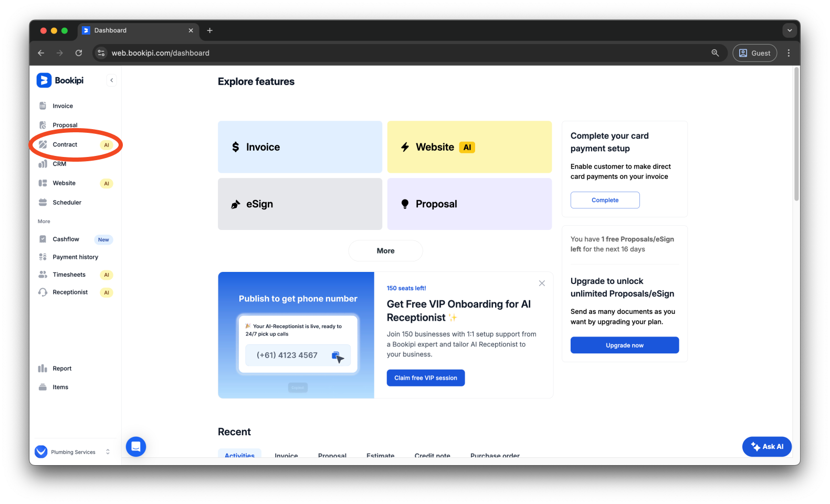Open the Timesheets icon in sidebar
The image size is (830, 504).
pos(43,275)
